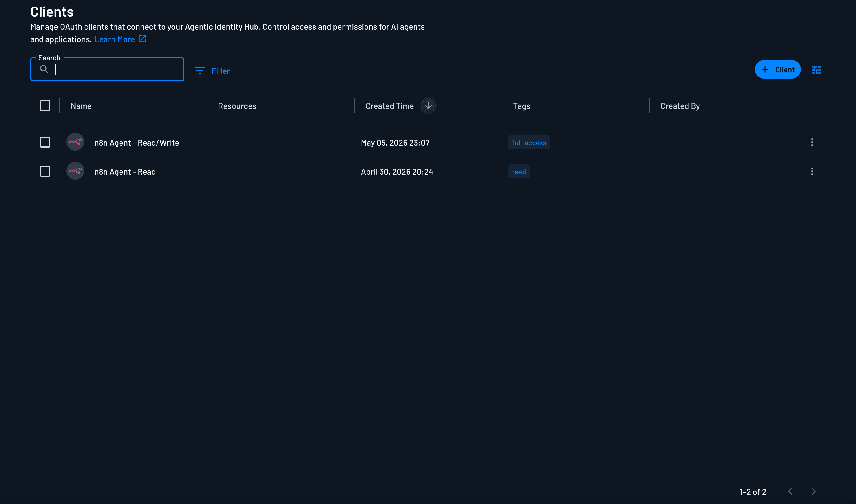Open the Filter funnel icon
Screen dimensions: 856x504
(x=200, y=71)
